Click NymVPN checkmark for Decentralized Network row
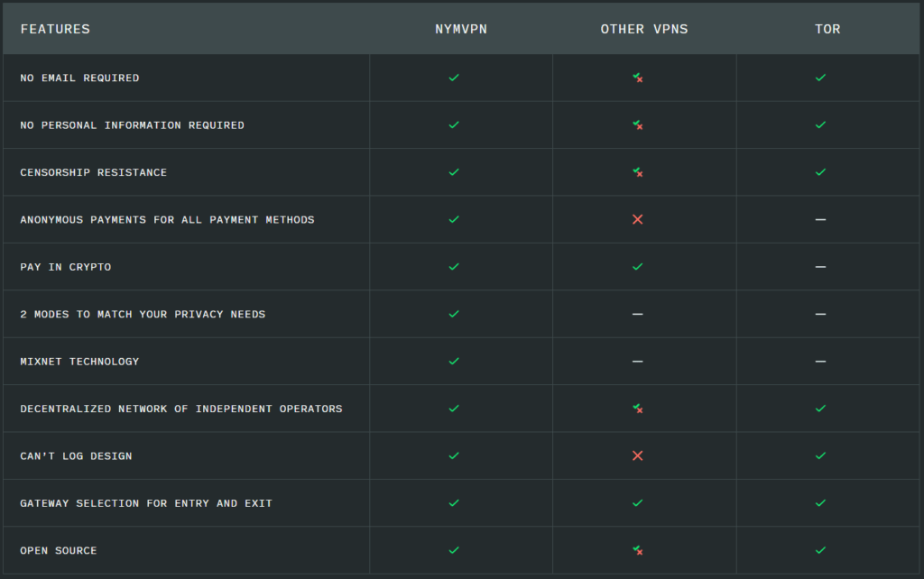The width and height of the screenshot is (924, 579). click(x=454, y=409)
